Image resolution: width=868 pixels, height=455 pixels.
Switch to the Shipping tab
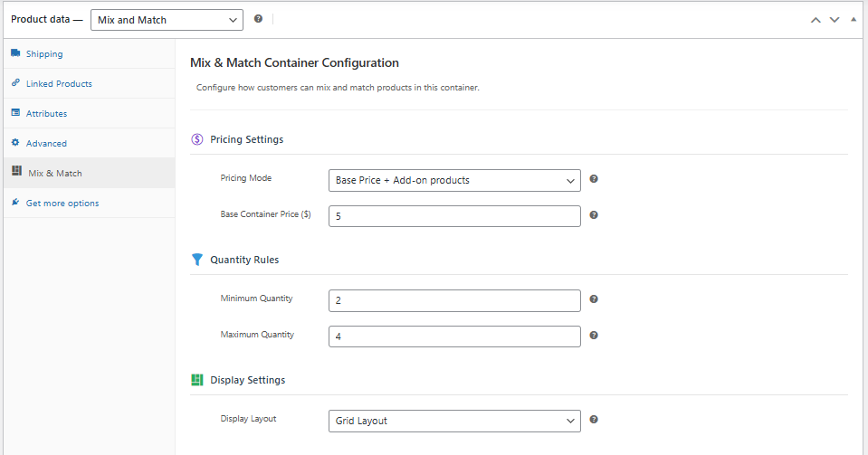tap(44, 54)
